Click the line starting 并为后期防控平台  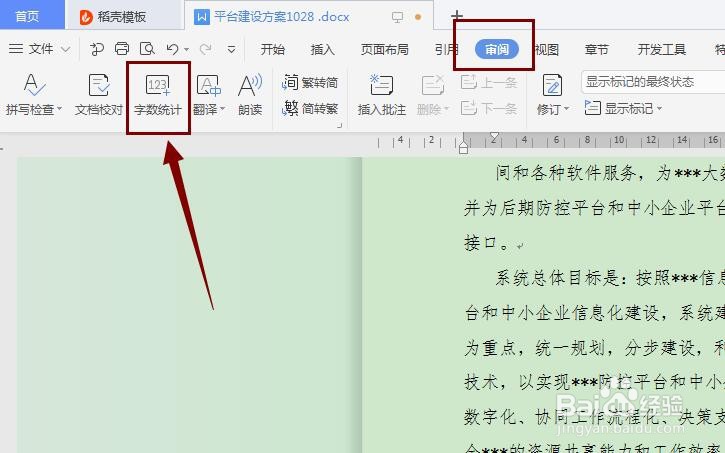click(x=594, y=208)
